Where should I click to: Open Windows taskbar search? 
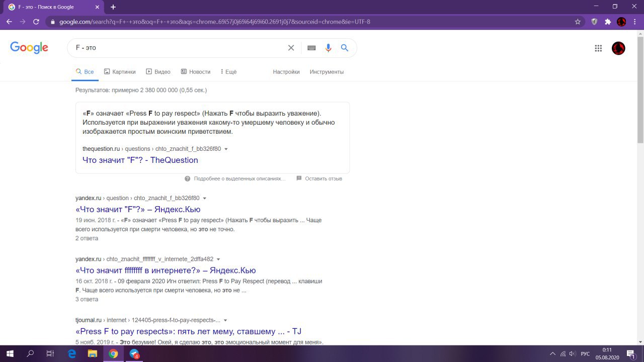point(30,353)
